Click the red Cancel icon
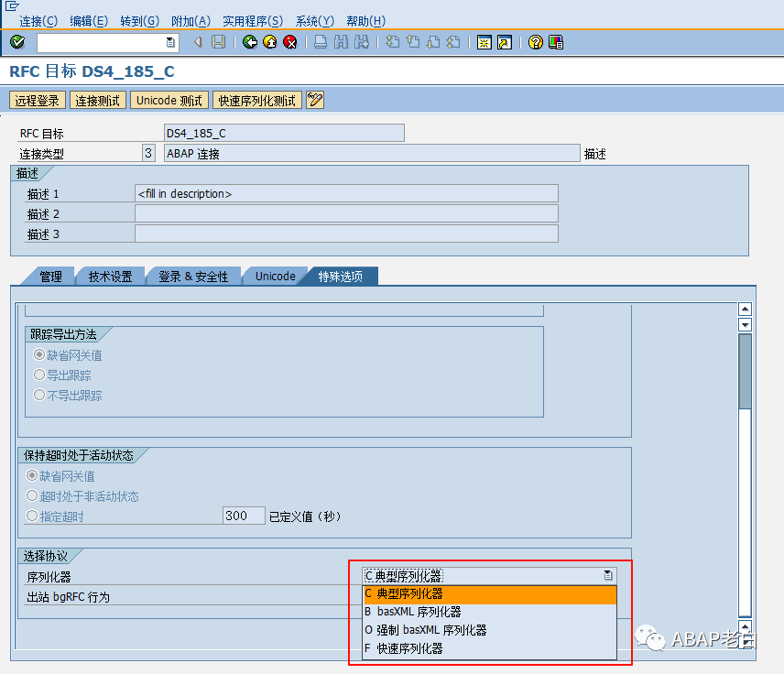 pos(290,42)
